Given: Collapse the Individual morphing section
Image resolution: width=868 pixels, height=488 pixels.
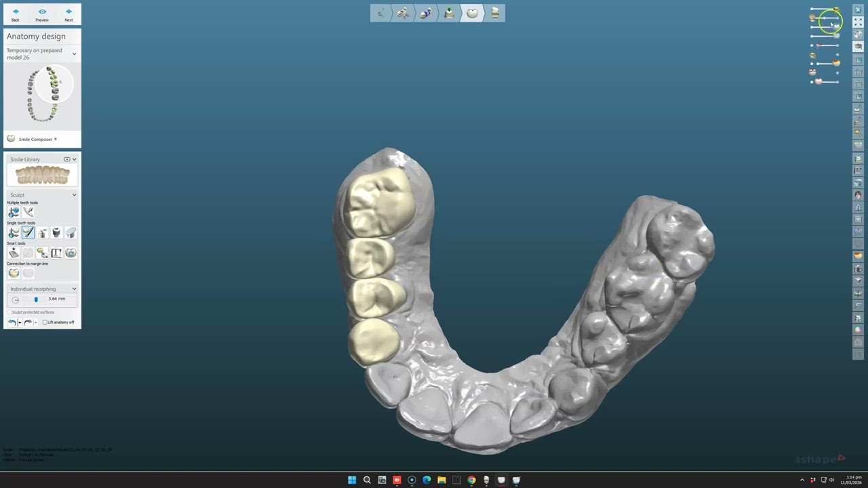Looking at the screenshot, I should 74,289.
